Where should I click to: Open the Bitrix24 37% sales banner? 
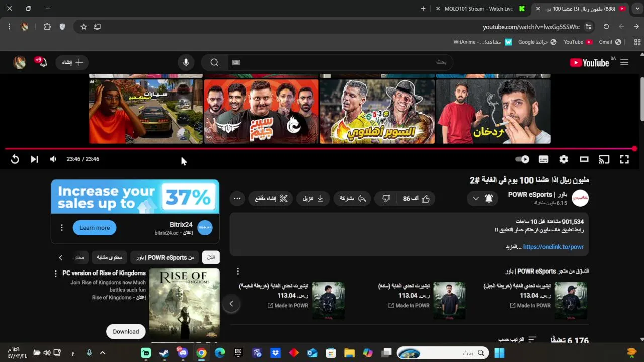point(135,197)
